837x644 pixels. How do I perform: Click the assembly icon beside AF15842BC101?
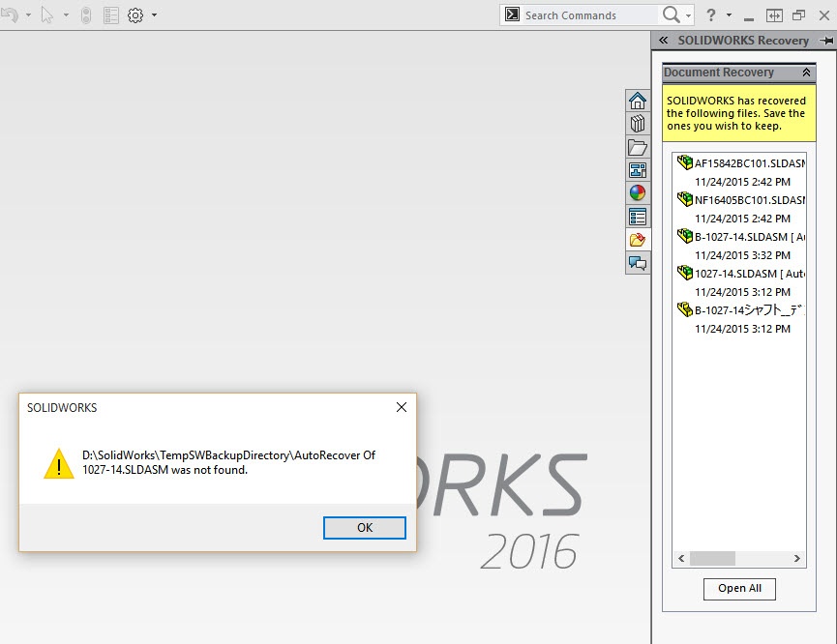(x=685, y=162)
